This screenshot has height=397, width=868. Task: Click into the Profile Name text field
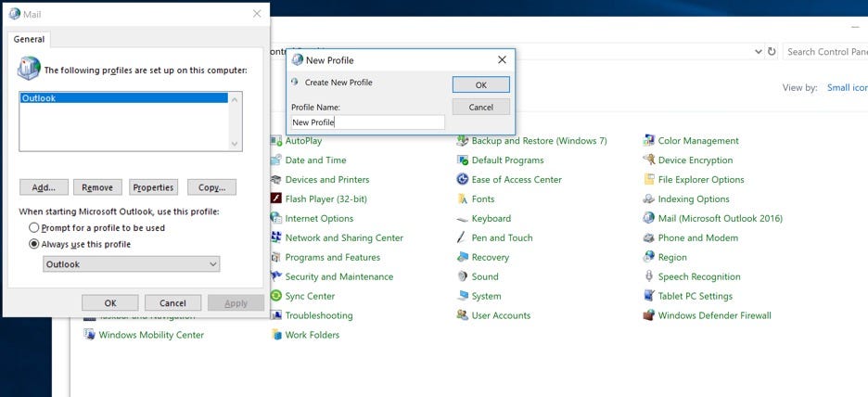[x=368, y=122]
